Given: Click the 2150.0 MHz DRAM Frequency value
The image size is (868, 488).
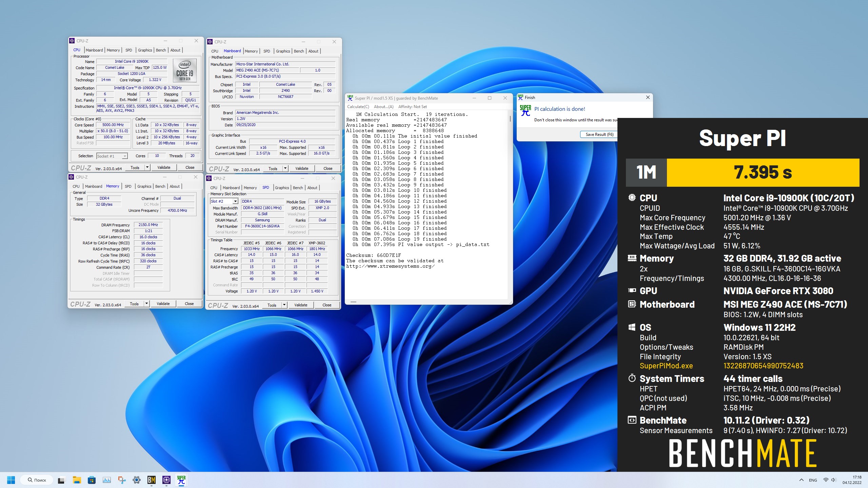Looking at the screenshot, I should click(x=148, y=225).
